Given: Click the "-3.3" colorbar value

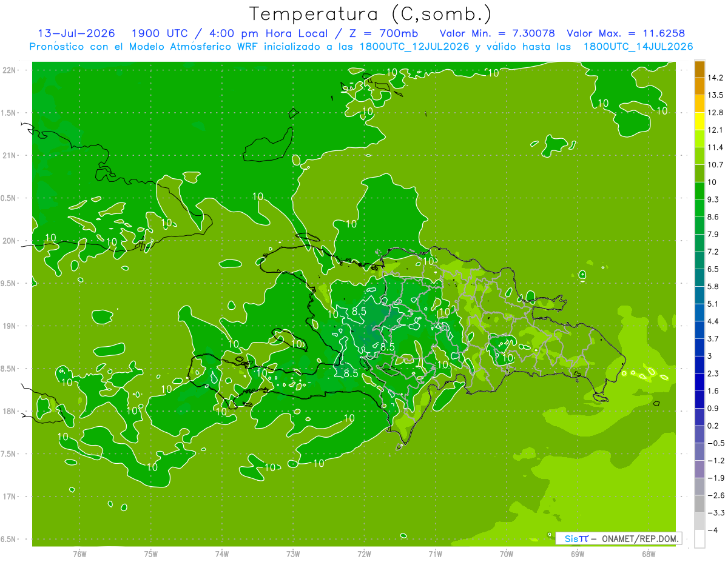Looking at the screenshot, I should tap(716, 512).
